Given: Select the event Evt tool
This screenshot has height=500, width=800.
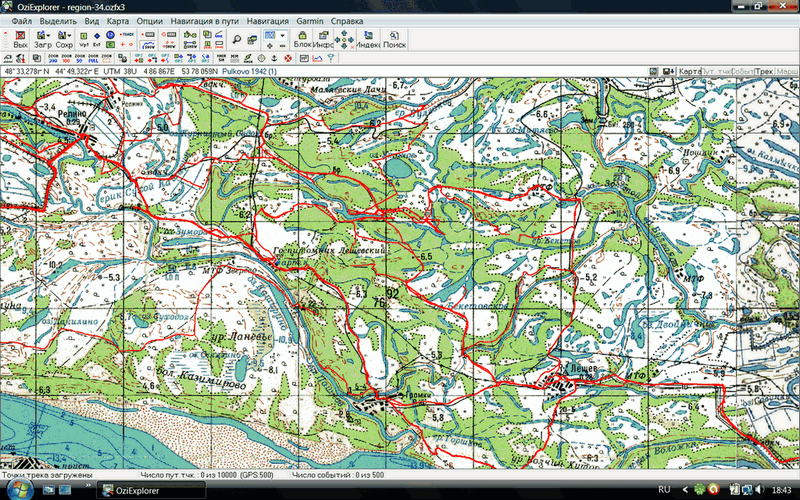Looking at the screenshot, I should pos(97,39).
